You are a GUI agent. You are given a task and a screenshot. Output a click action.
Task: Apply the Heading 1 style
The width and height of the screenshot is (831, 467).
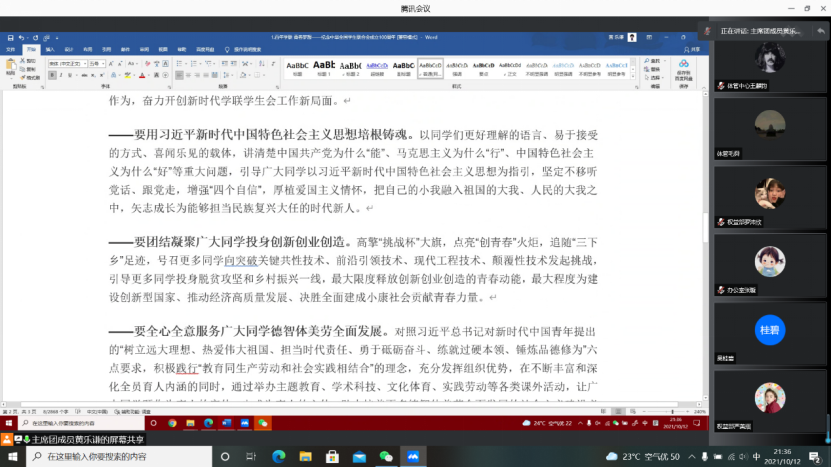pyautogui.click(x=324, y=67)
